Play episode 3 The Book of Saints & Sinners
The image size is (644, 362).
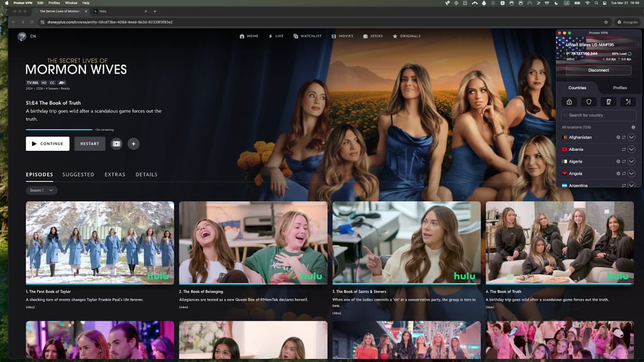click(x=406, y=243)
